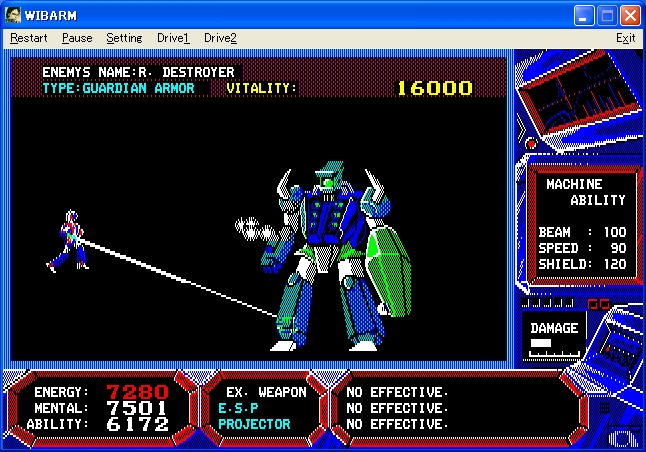Screen dimensions: 646x452
Task: Click the red lamp pair above DAMAGE
Action: click(599, 304)
